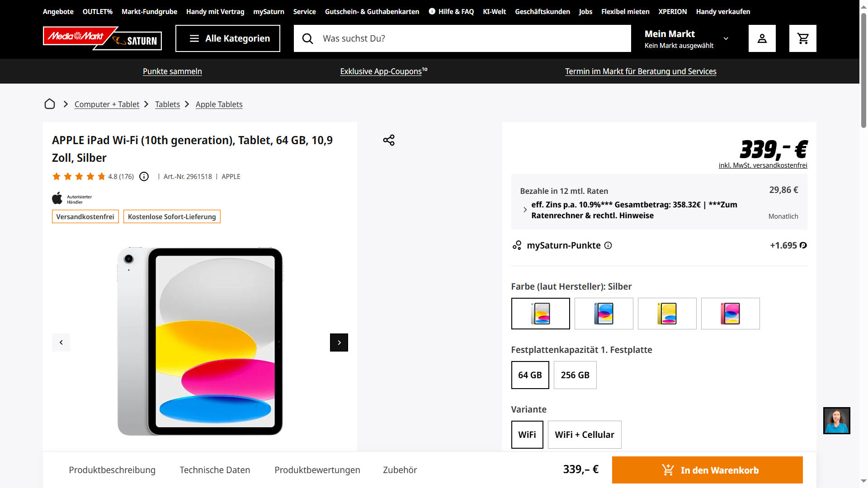Open the shopping cart icon in header

(x=802, y=38)
